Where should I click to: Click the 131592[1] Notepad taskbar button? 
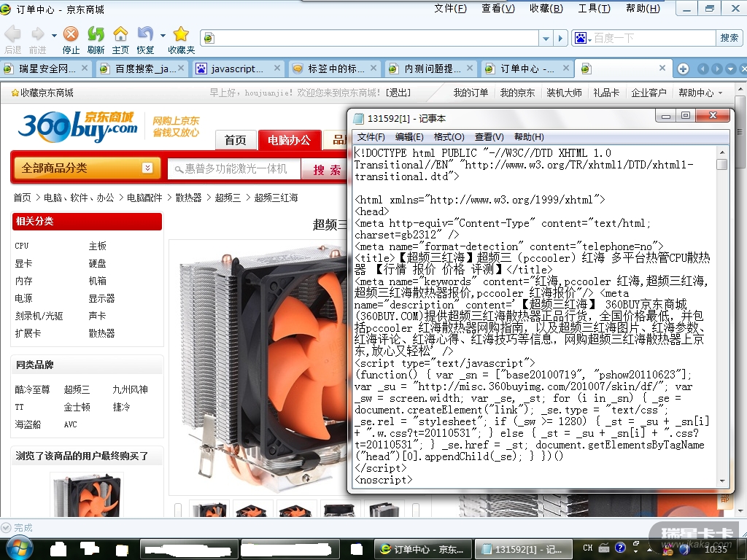coord(522,549)
